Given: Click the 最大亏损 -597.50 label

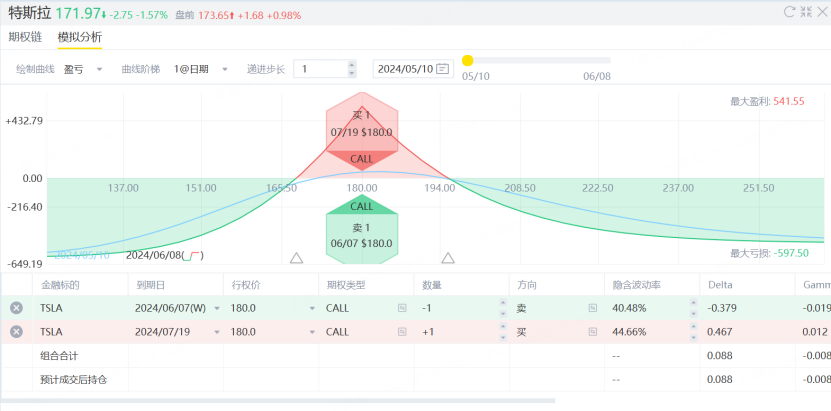Looking at the screenshot, I should [770, 253].
